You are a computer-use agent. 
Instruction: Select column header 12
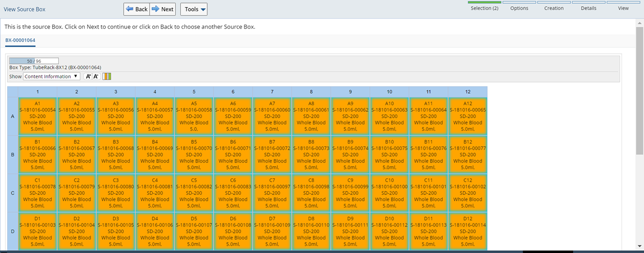click(x=468, y=92)
